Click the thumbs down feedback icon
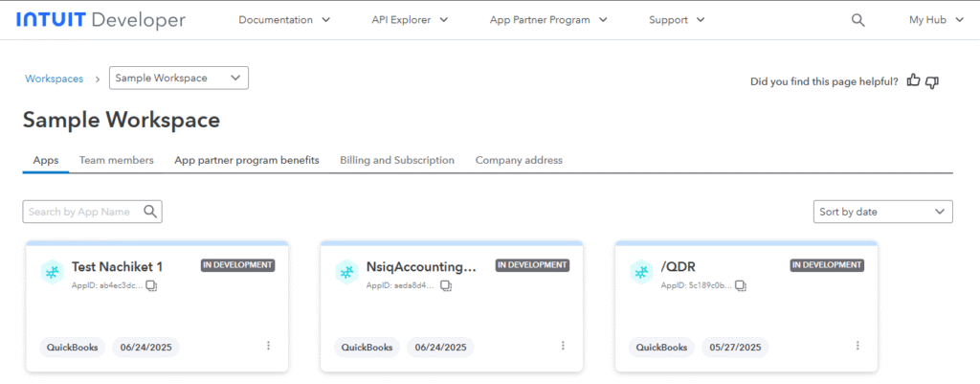980x384 pixels. (x=932, y=81)
